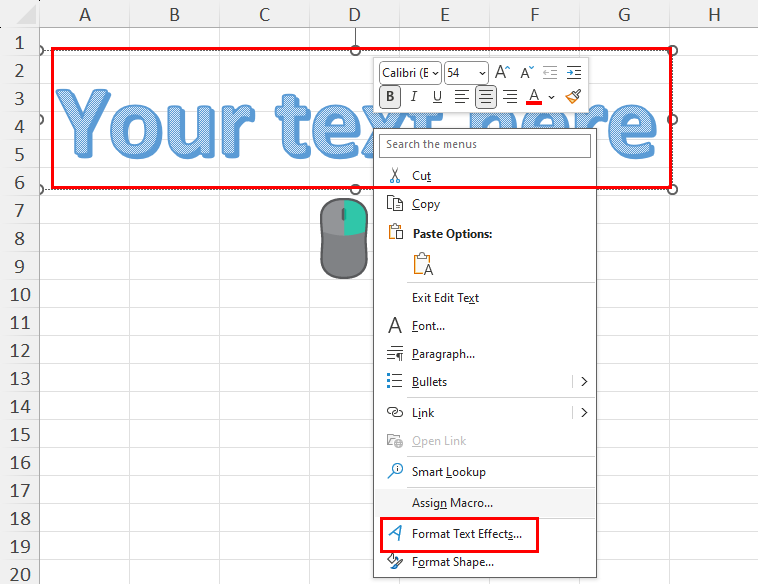This screenshot has height=584, width=758.
Task: Select row 10 header
Action: tap(20, 294)
